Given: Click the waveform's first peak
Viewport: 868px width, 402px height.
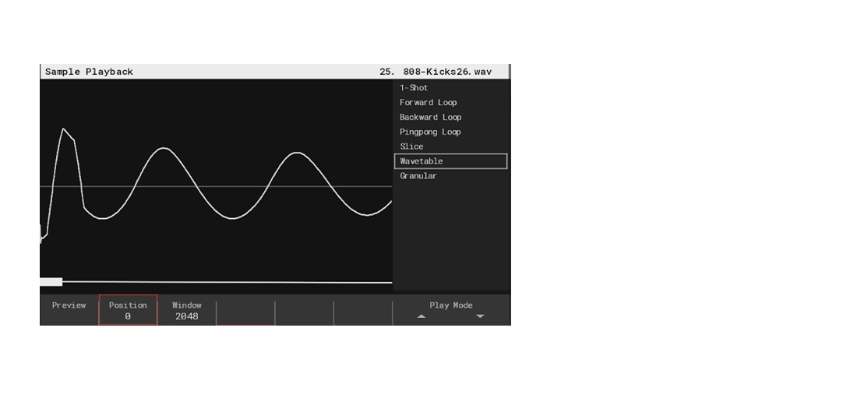Looking at the screenshot, I should click(63, 129).
